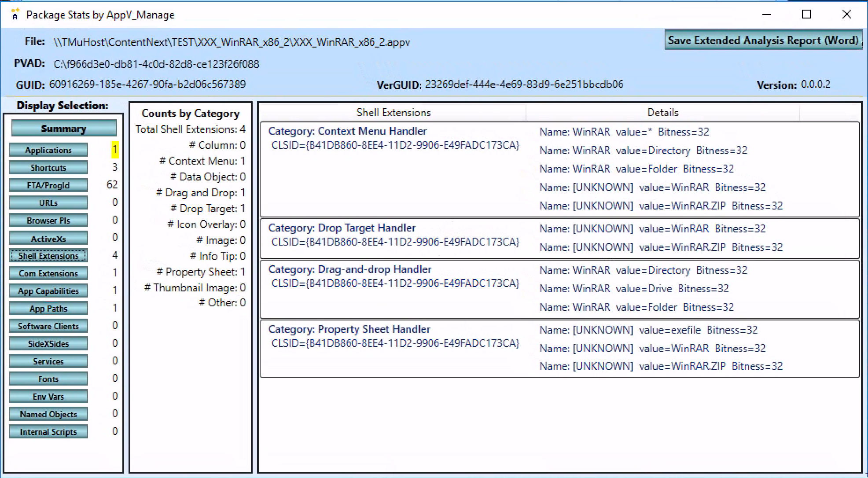Open Browser PIs section
Viewport: 868px width, 478px height.
(48, 221)
